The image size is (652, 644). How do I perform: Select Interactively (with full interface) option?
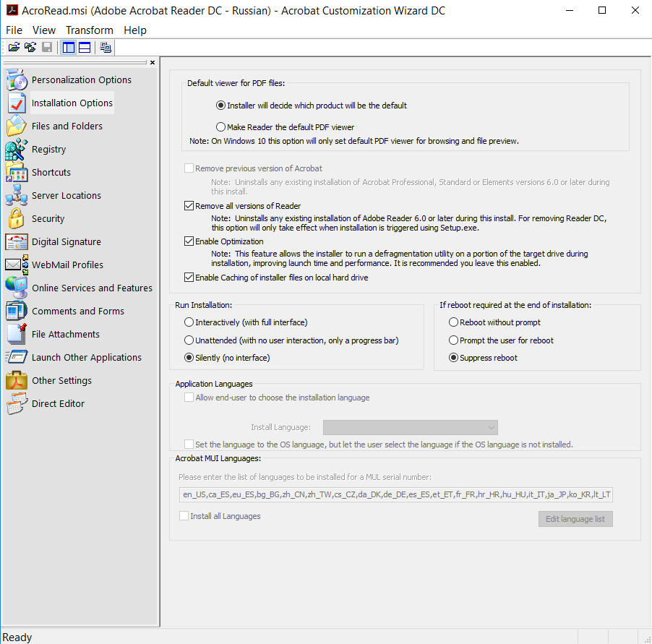pos(189,322)
